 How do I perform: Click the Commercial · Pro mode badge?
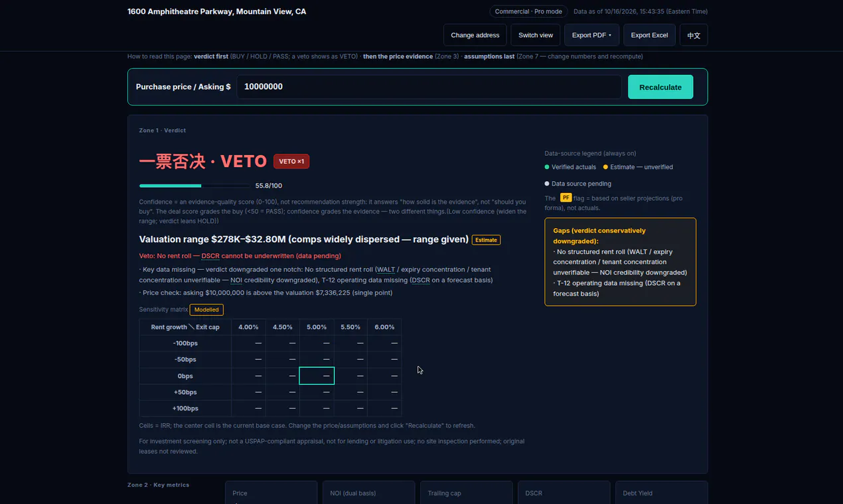(x=528, y=11)
